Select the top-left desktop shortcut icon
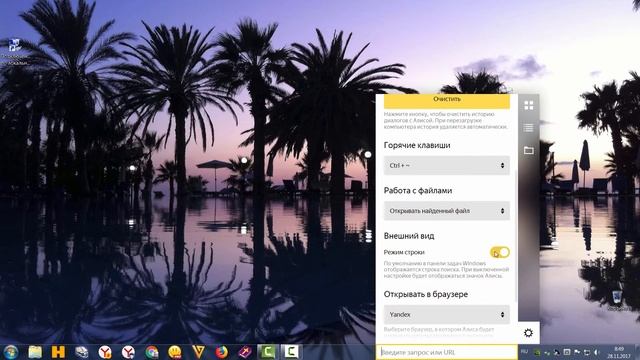This screenshot has height=360, width=640. pyautogui.click(x=14, y=51)
